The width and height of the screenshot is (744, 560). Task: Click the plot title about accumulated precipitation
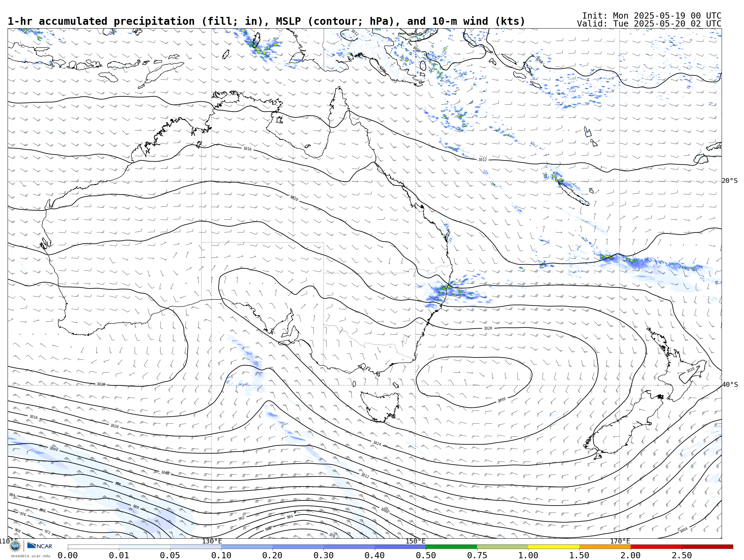[x=266, y=21]
